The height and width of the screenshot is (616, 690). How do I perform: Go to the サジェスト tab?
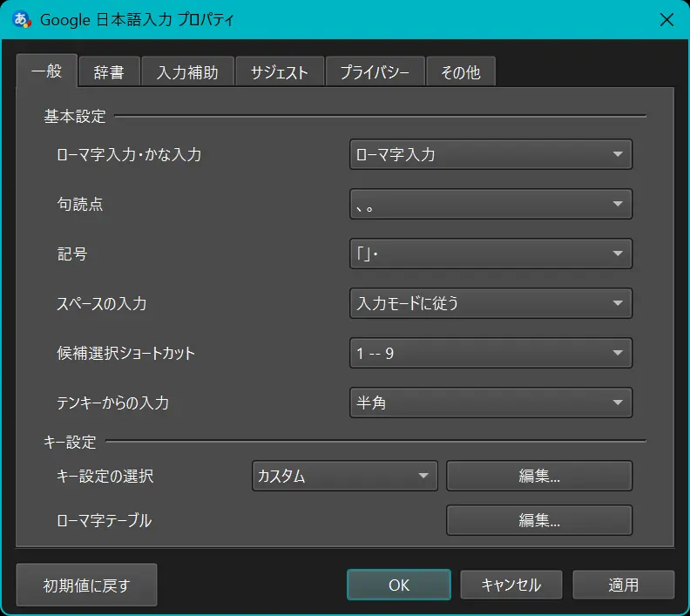click(280, 71)
